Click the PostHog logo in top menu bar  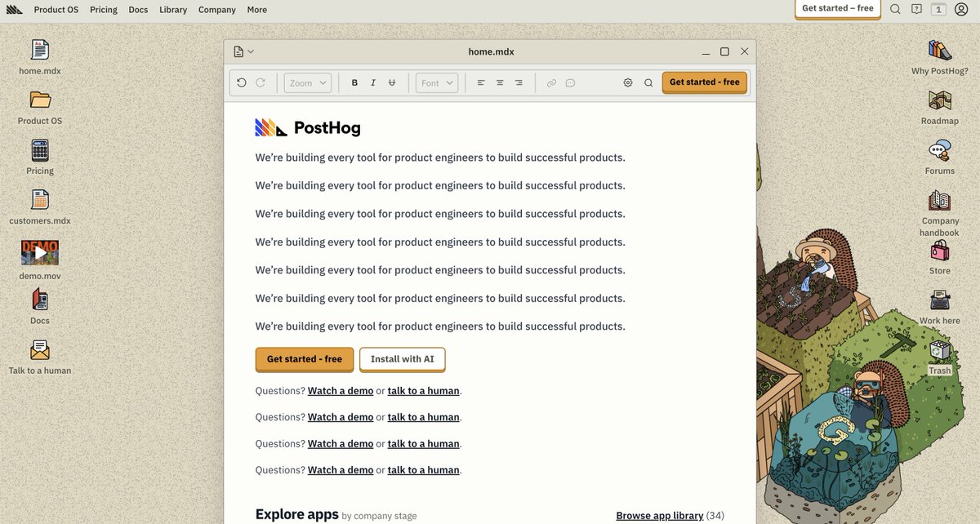coord(15,10)
